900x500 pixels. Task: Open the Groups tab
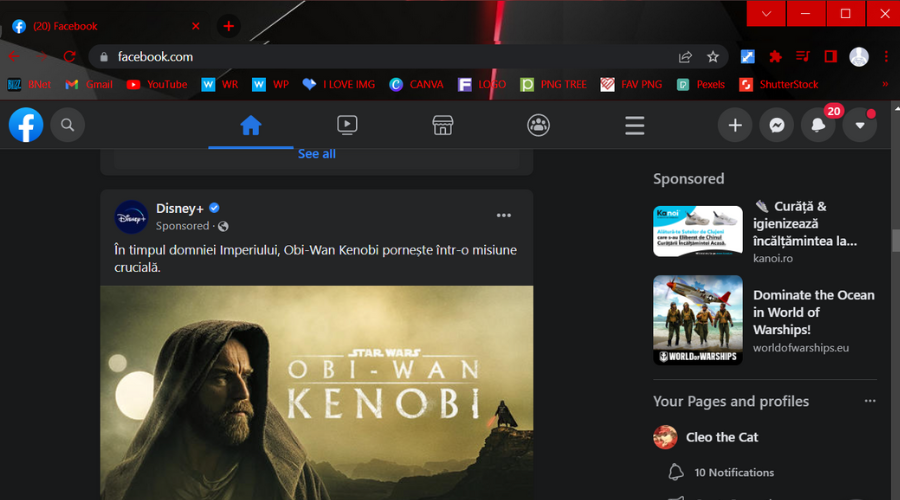point(538,125)
